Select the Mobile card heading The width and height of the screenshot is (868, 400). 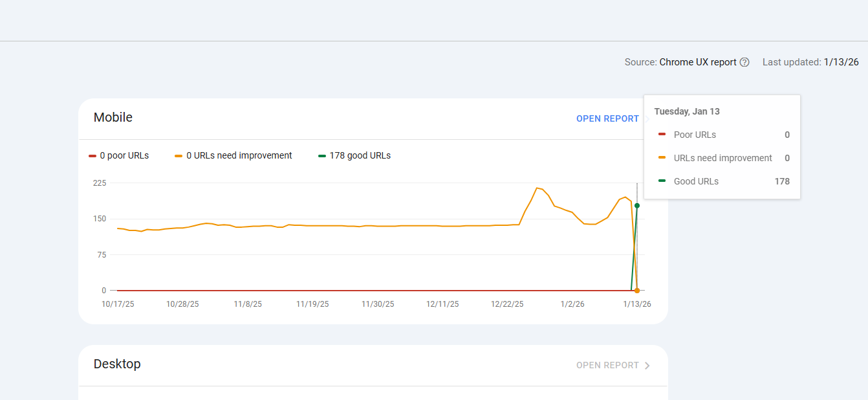click(113, 117)
